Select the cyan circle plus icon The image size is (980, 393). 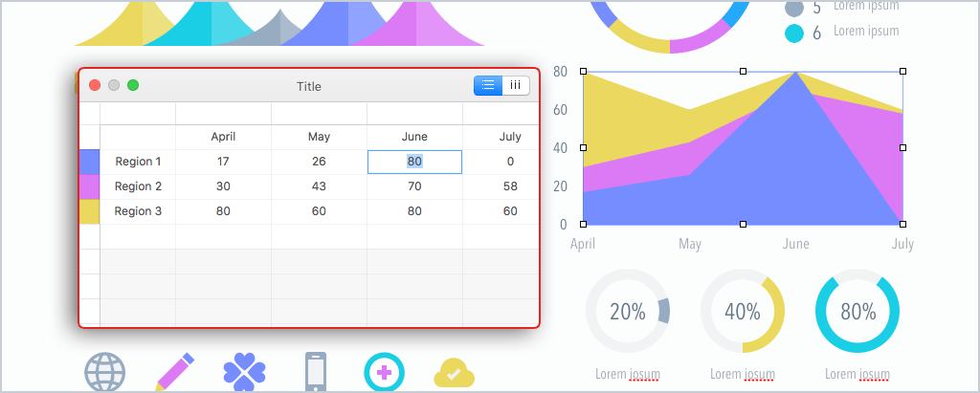pyautogui.click(x=385, y=373)
